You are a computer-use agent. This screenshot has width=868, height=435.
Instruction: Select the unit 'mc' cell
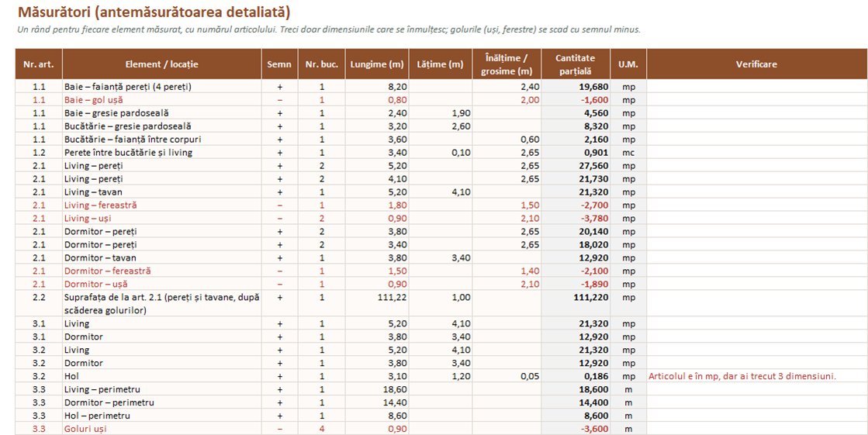click(x=628, y=153)
